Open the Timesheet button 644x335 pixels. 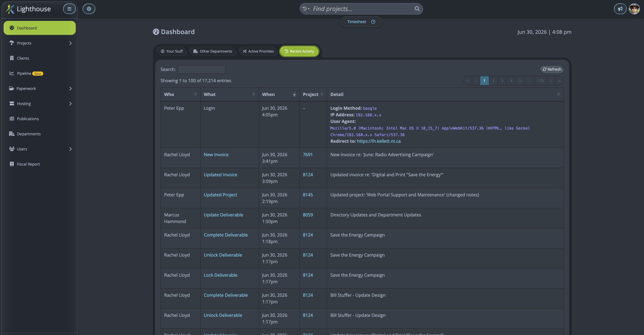pos(361,22)
